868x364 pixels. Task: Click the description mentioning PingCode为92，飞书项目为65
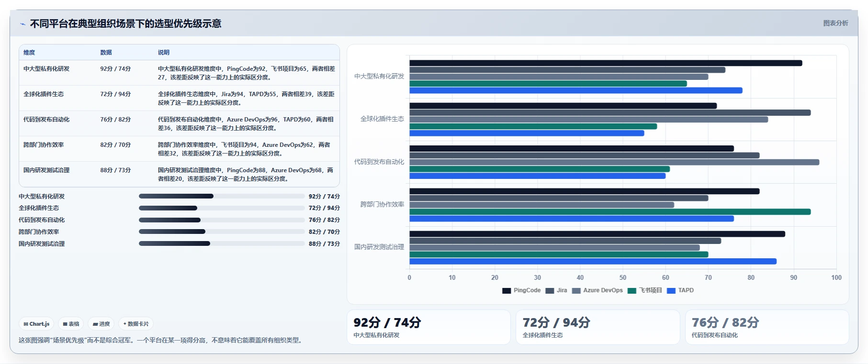click(x=247, y=73)
